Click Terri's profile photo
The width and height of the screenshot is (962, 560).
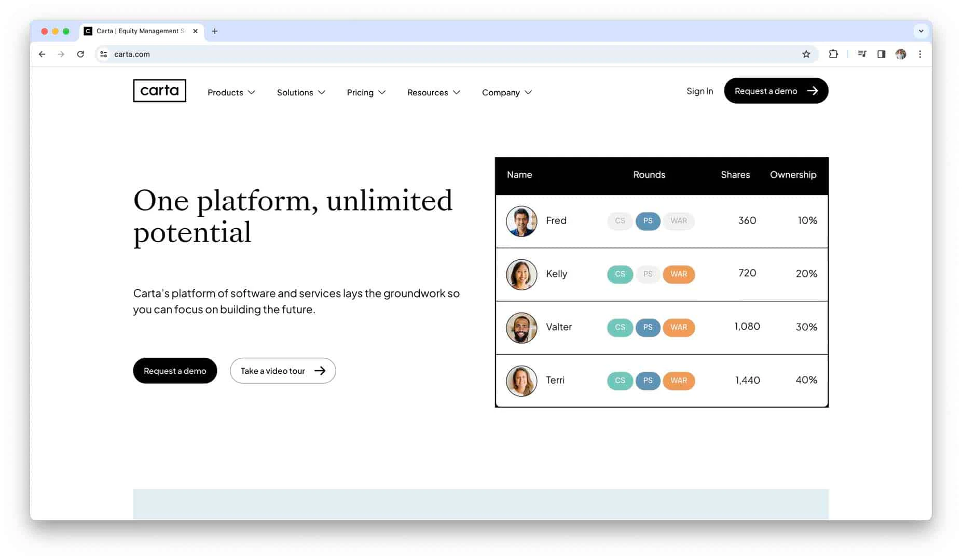[x=521, y=381]
